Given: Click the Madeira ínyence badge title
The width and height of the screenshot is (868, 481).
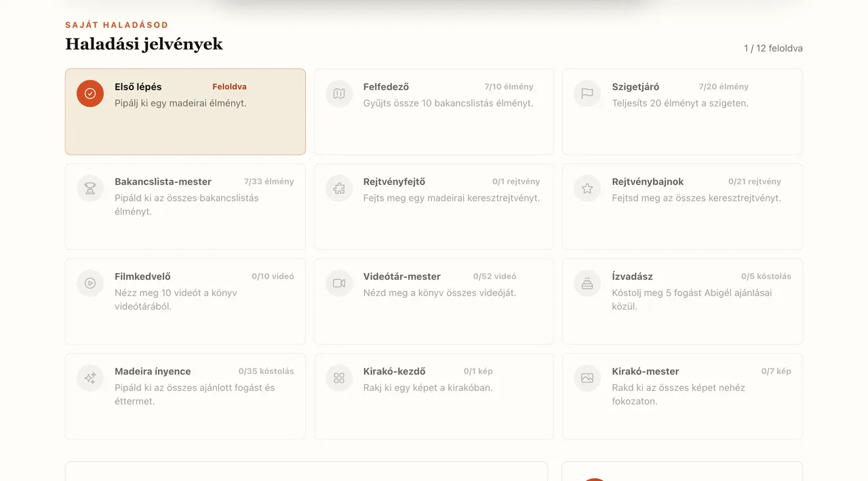Looking at the screenshot, I should click(x=153, y=371).
